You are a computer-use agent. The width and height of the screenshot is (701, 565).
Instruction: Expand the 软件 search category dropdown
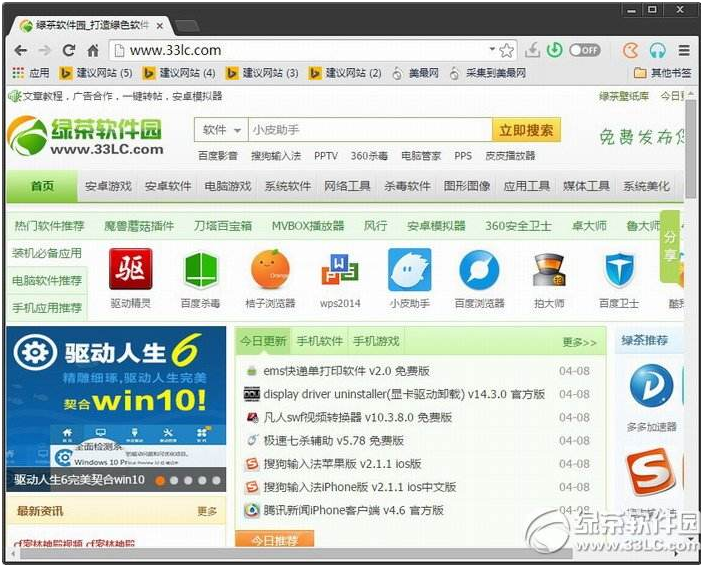[221, 130]
